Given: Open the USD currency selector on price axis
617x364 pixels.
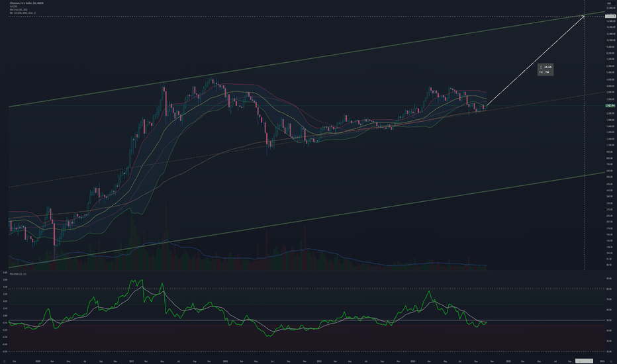Looking at the screenshot, I should click(x=609, y=3).
